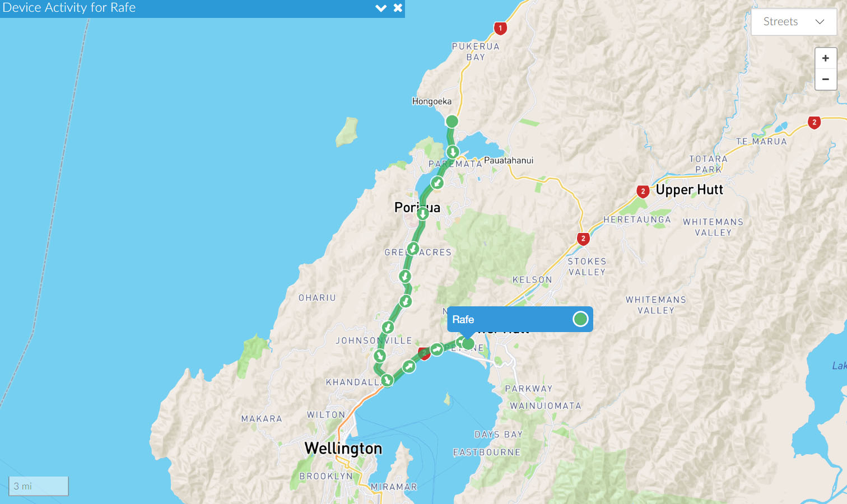847x504 pixels.
Task: Click the route arrow marker near Johnsonville
Action: coord(388,327)
